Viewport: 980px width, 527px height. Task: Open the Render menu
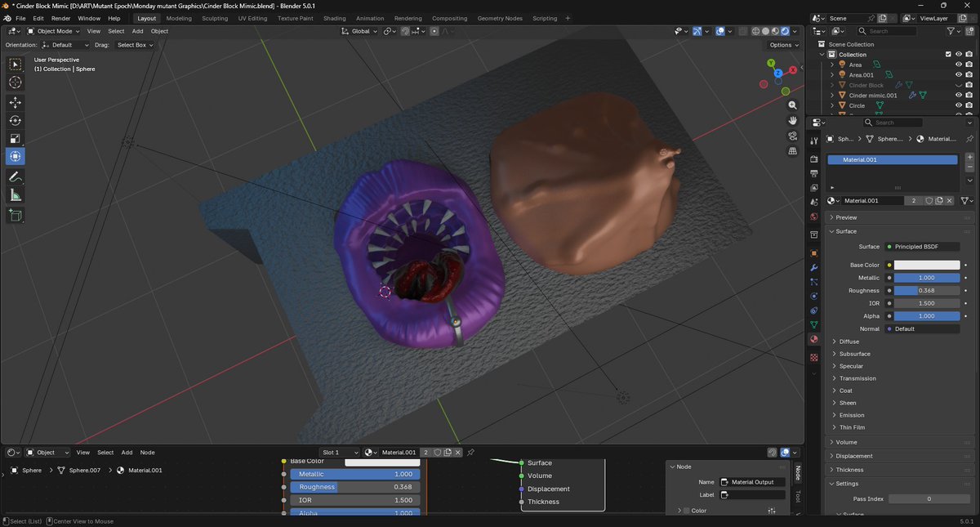[60, 18]
